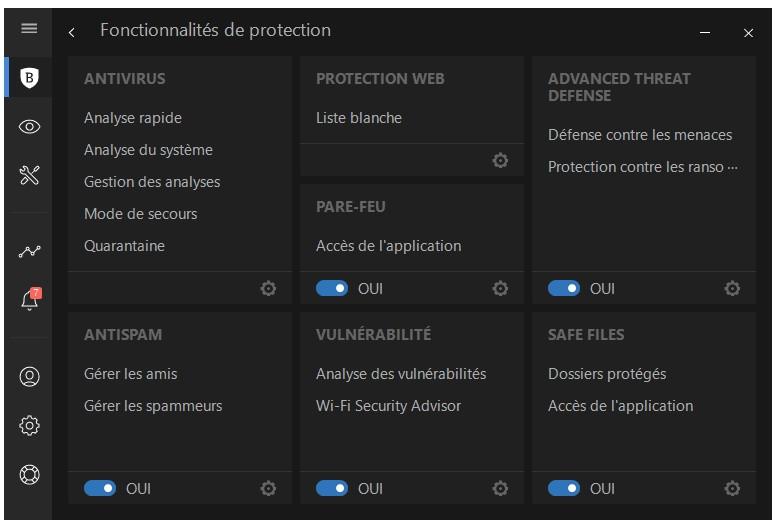Turn off Advanced Threat Defense toggle

pyautogui.click(x=564, y=288)
